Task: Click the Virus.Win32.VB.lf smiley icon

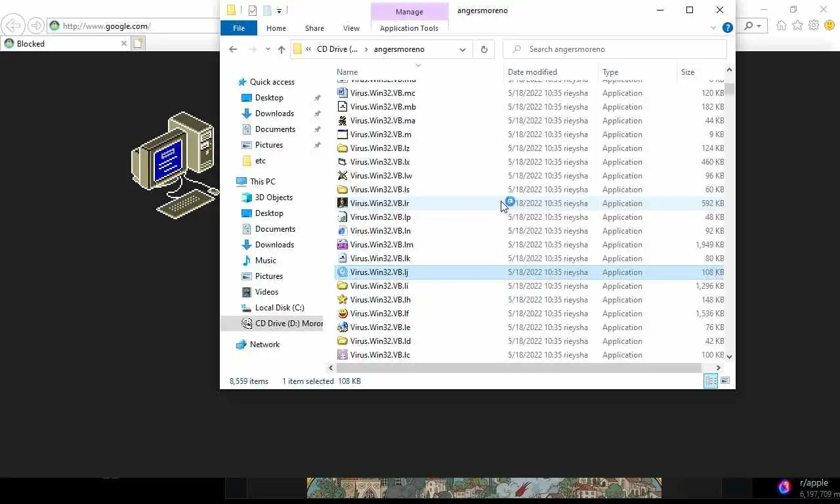Action: 342,314
